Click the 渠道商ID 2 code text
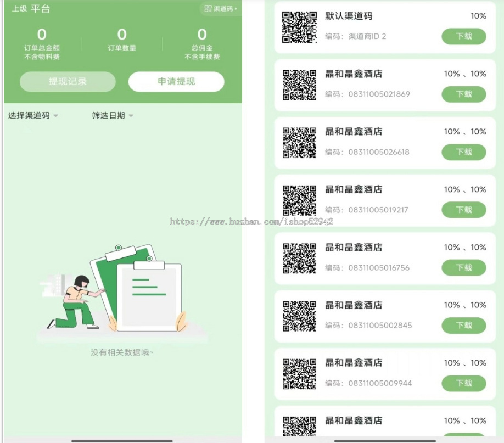This screenshot has height=443, width=504. 367,36
